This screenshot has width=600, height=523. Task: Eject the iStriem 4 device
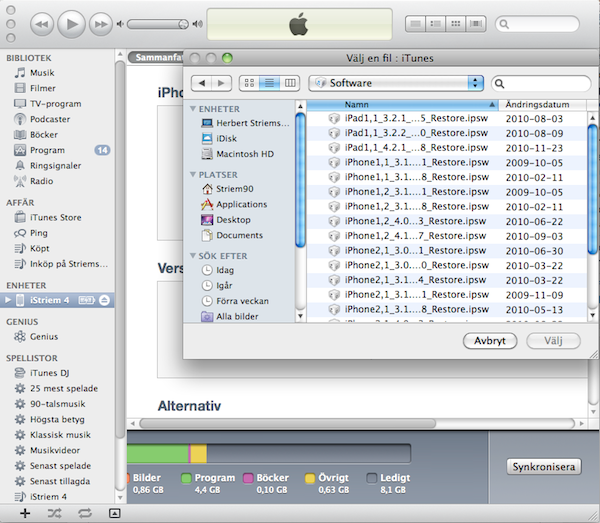[x=104, y=300]
